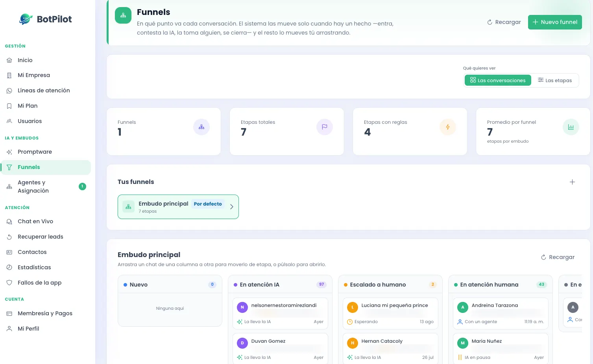
Task: Click the M avatar of Maria Nuñez
Action: [463, 343]
